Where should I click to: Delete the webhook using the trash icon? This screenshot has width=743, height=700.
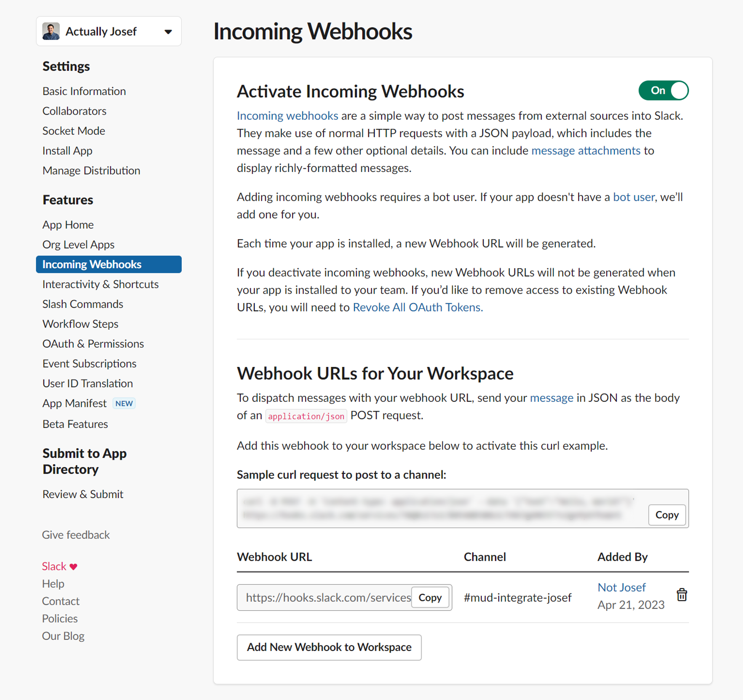tap(682, 595)
